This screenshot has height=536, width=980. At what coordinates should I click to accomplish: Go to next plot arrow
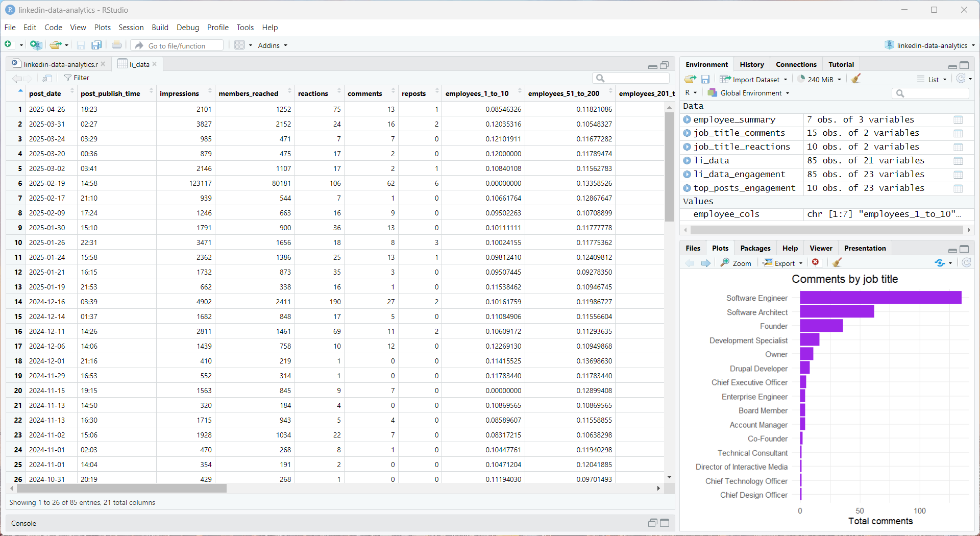(x=706, y=263)
